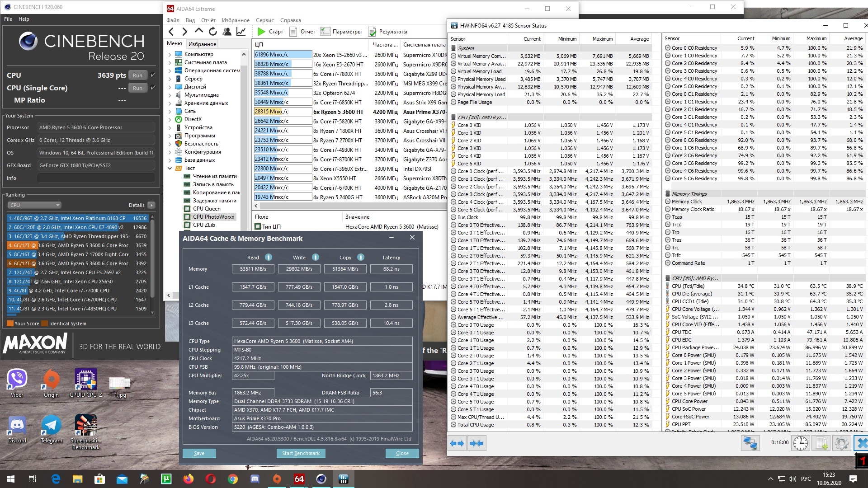Open the AIDA64 graph chart icon

click(x=241, y=32)
